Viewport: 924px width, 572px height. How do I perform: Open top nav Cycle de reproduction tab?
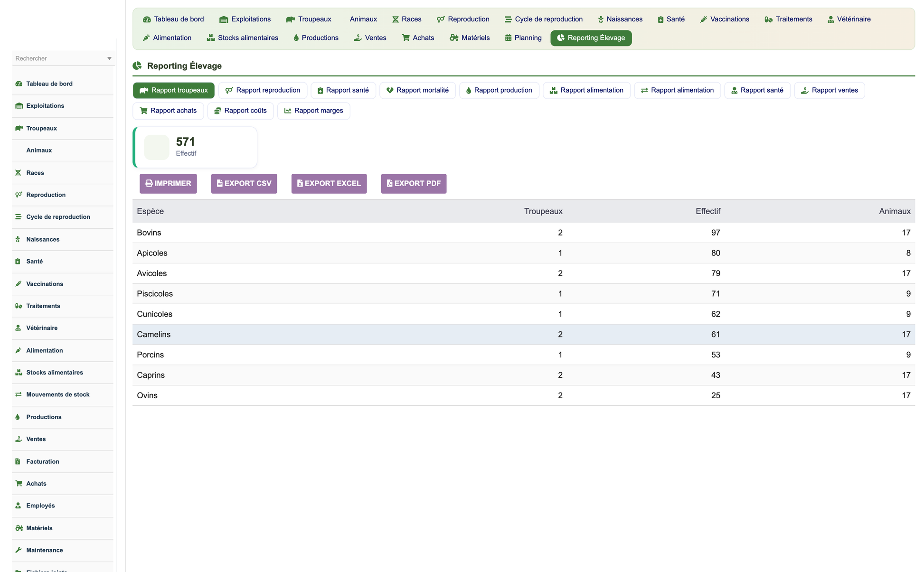544,19
